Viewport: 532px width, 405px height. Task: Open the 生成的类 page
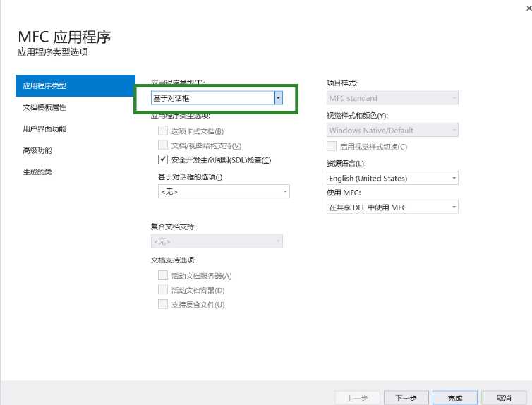(x=37, y=172)
